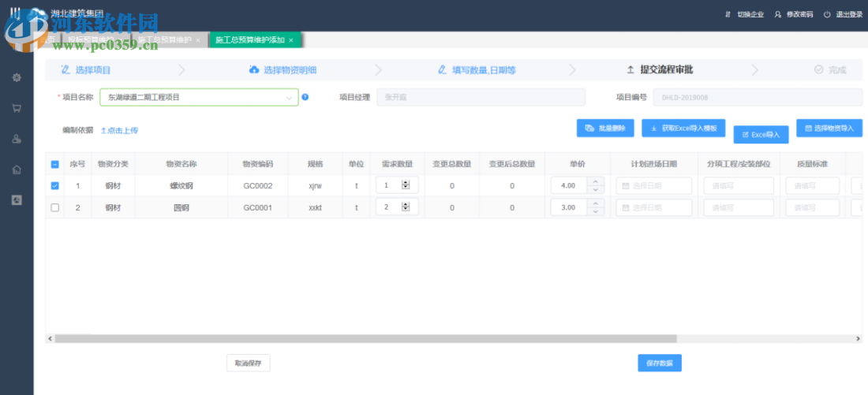Open the user management icon in the sidebar
Viewport: 868px width, 395px height.
pyautogui.click(x=17, y=139)
